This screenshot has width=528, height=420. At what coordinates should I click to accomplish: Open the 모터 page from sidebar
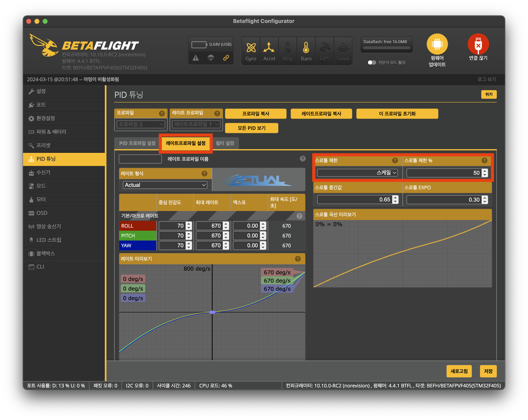[x=41, y=199]
